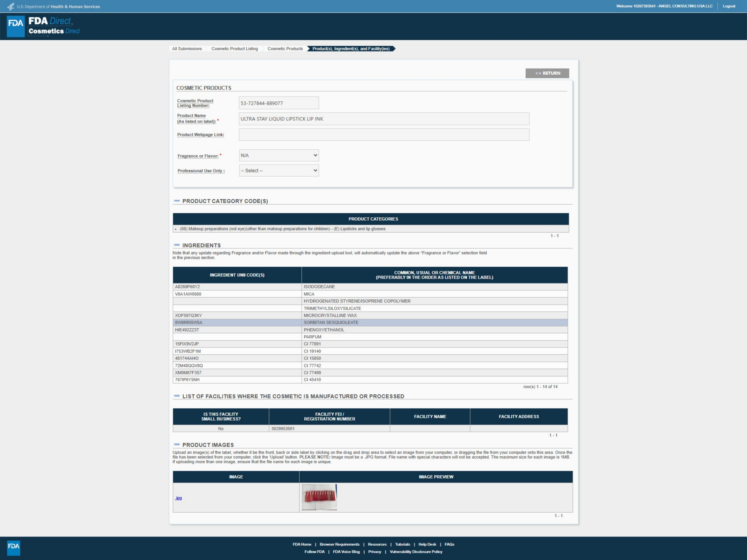747x560 pixels.
Task: Click the << RETURN button
Action: [x=547, y=73]
